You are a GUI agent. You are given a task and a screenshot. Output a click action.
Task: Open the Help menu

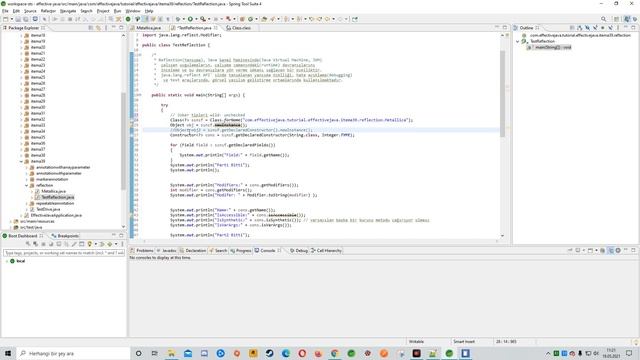[x=149, y=11]
